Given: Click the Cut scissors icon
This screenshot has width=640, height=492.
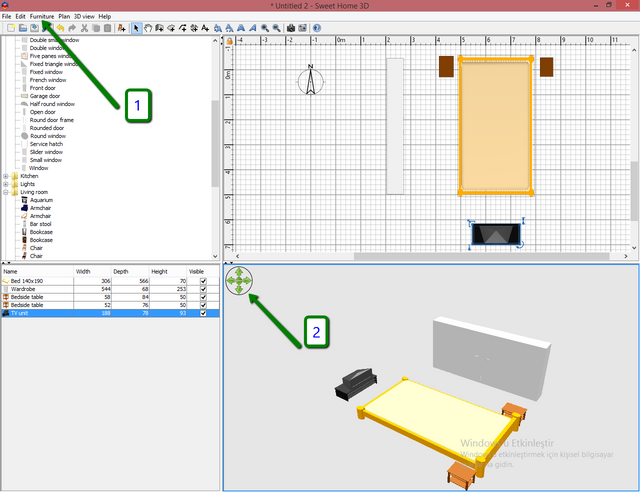Looking at the screenshot, I should (x=84, y=28).
